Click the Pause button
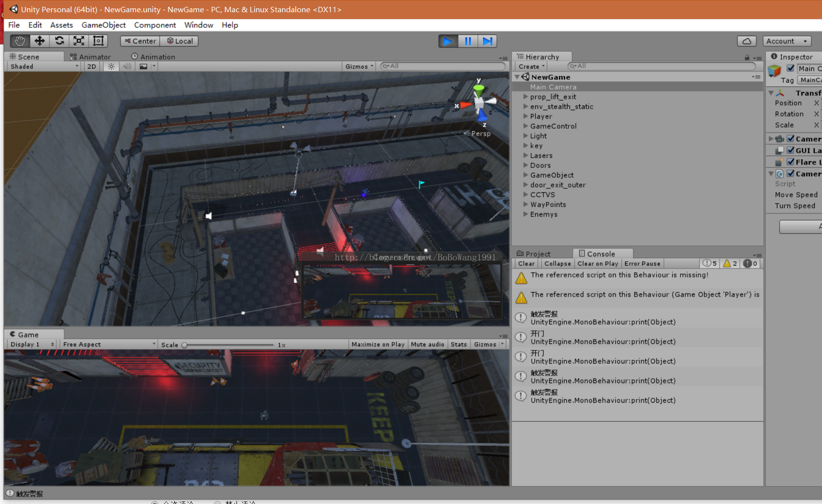The height and width of the screenshot is (504, 822). tap(468, 41)
